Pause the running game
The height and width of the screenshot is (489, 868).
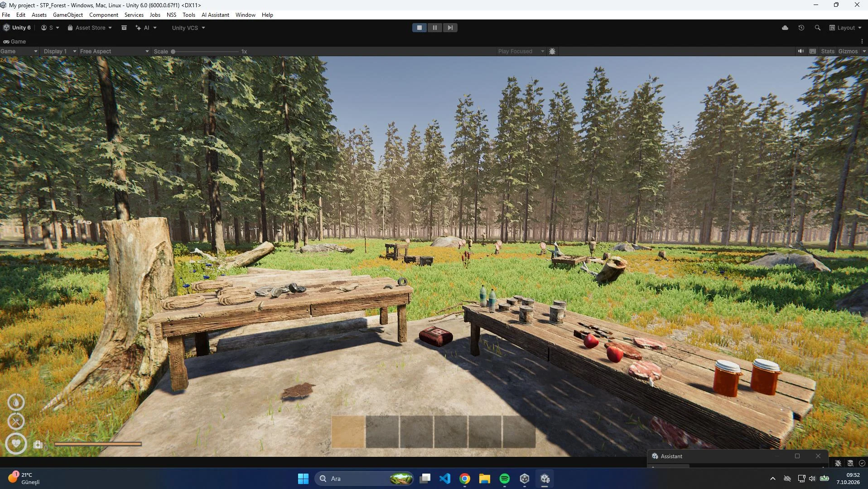coord(434,28)
